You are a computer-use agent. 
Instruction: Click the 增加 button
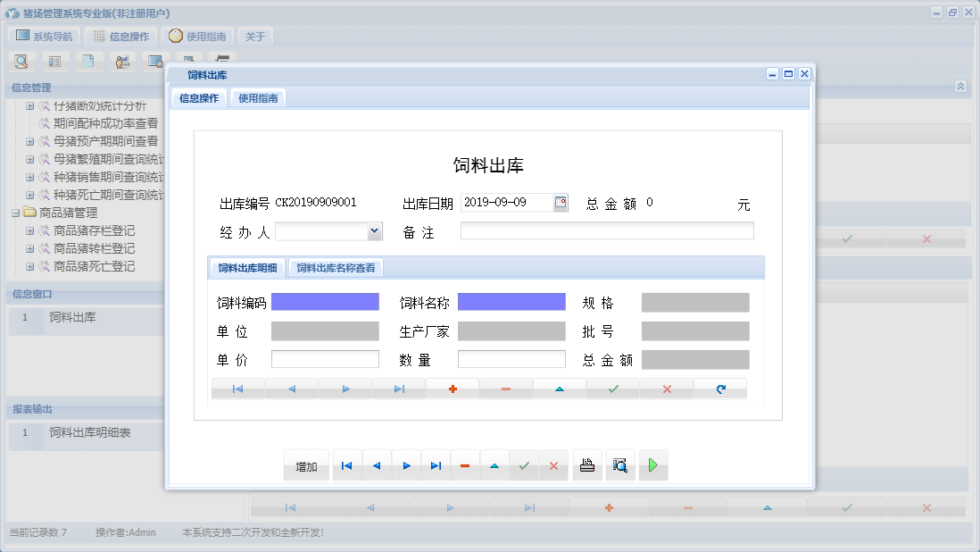tap(306, 465)
